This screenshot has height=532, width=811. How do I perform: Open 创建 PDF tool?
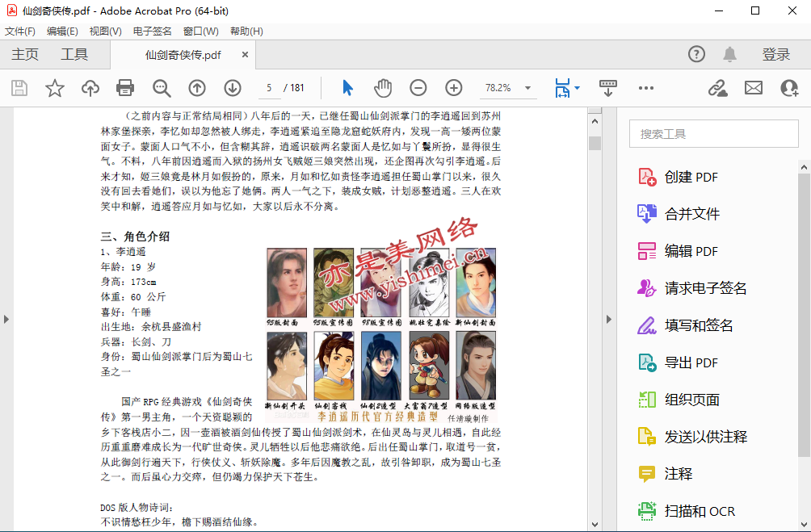coord(678,177)
